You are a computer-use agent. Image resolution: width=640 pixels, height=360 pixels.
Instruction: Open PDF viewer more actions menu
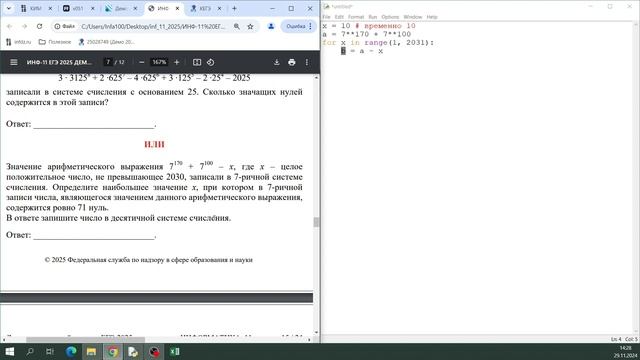(x=307, y=62)
